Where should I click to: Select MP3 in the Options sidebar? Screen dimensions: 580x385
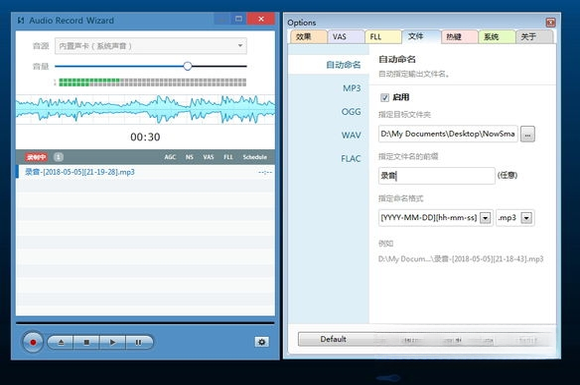coord(351,88)
